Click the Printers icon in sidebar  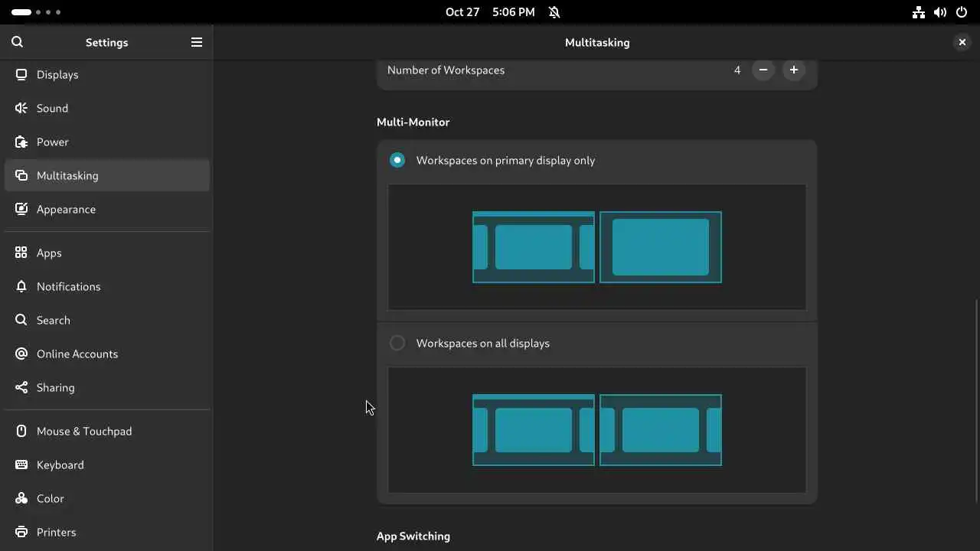coord(21,532)
